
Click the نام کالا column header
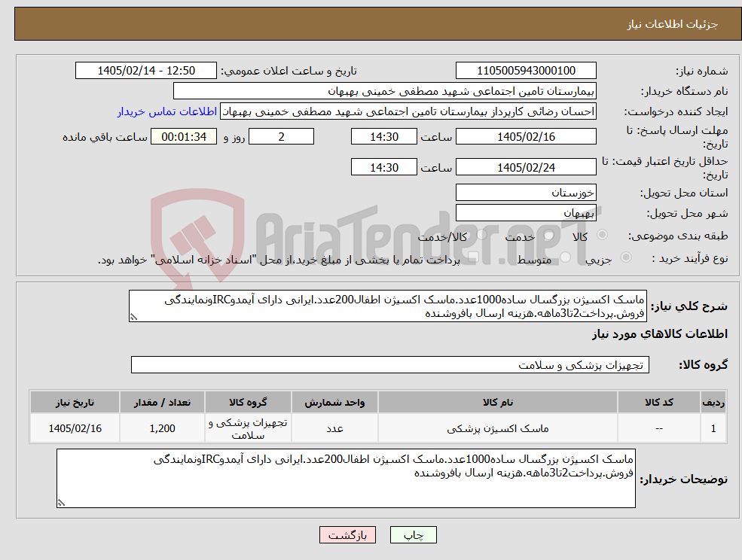tap(497, 402)
